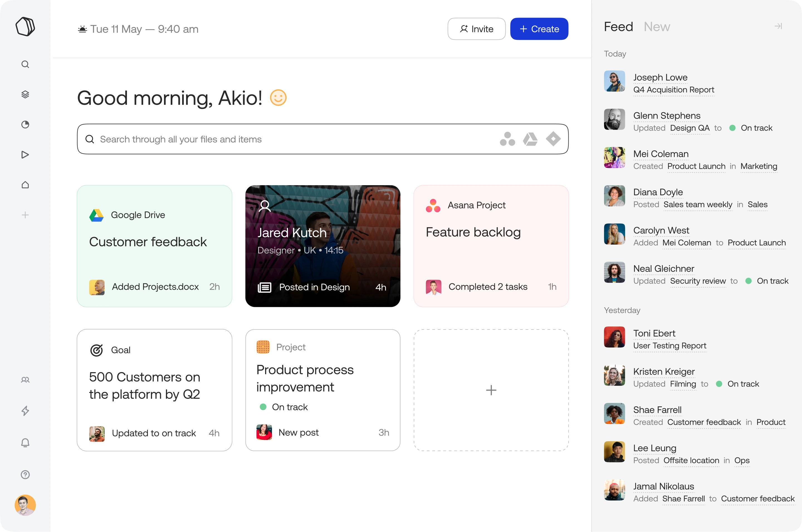The image size is (802, 532).
Task: Click On track status in project card
Action: (283, 407)
